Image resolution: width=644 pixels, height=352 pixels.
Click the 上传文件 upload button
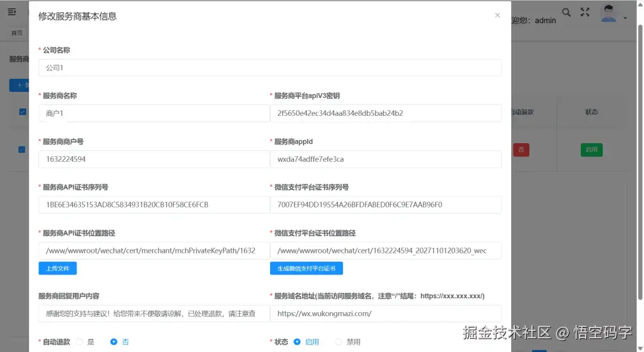(57, 268)
